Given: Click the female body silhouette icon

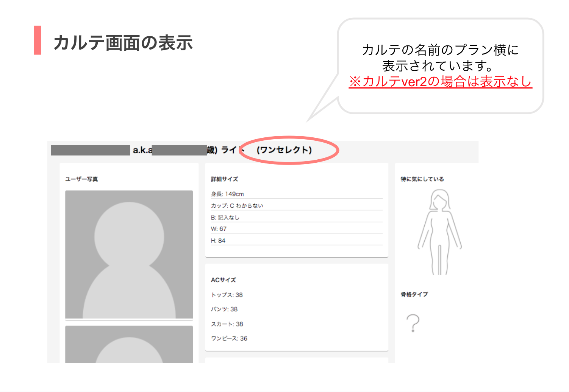Looking at the screenshot, I should [439, 232].
